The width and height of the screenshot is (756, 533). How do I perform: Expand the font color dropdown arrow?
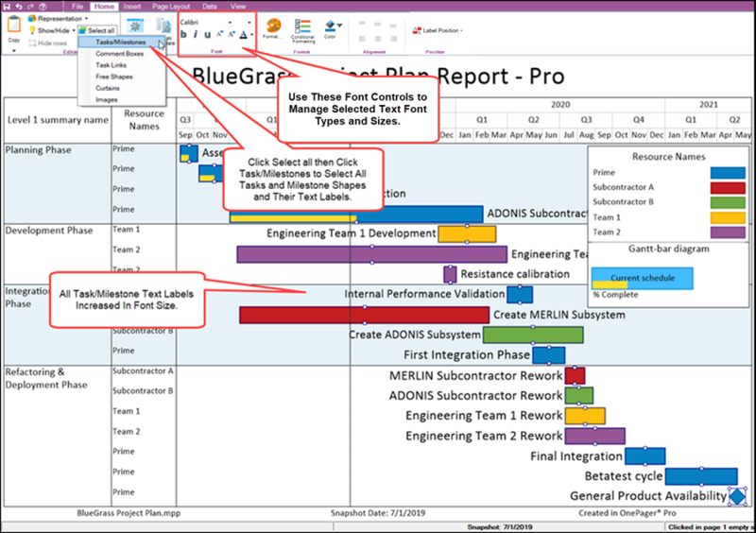point(251,35)
